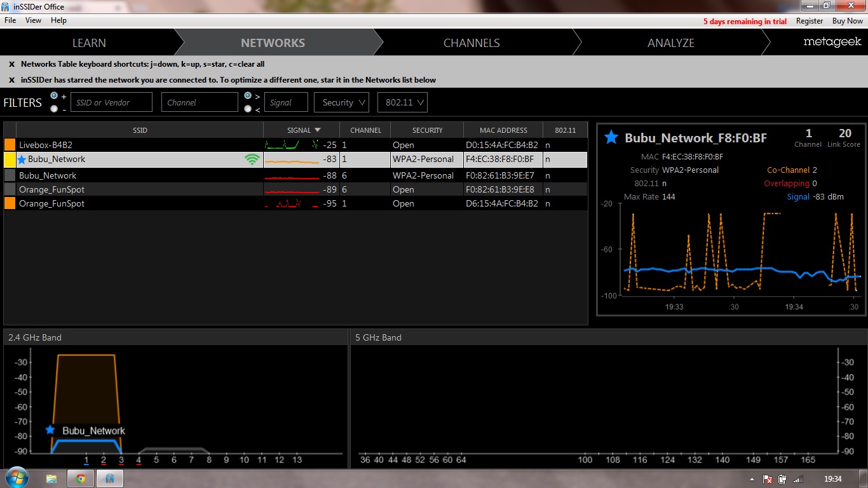Open the Security filter dropdown
Image resolution: width=868 pixels, height=488 pixels.
(342, 102)
